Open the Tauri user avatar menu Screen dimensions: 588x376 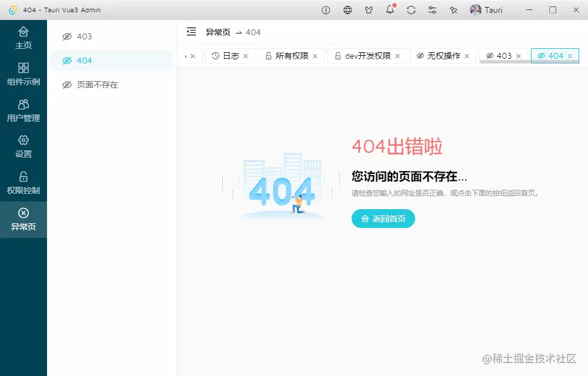pos(486,10)
